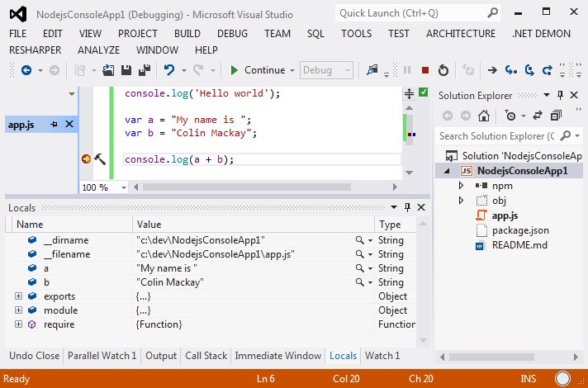588x388 pixels.
Task: Switch to the Immediate Window tab
Action: pos(277,356)
